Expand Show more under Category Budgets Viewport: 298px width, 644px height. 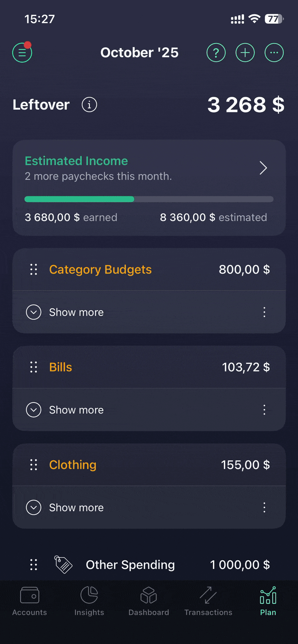[x=34, y=312]
